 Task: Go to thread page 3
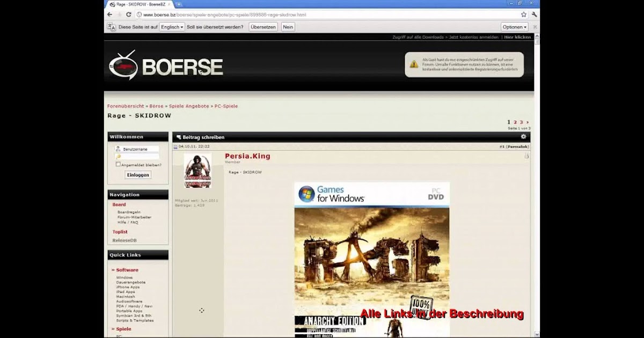tap(521, 122)
